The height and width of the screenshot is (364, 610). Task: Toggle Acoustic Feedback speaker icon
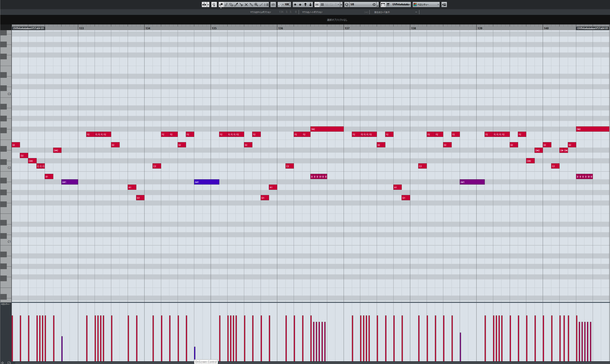click(x=213, y=4)
